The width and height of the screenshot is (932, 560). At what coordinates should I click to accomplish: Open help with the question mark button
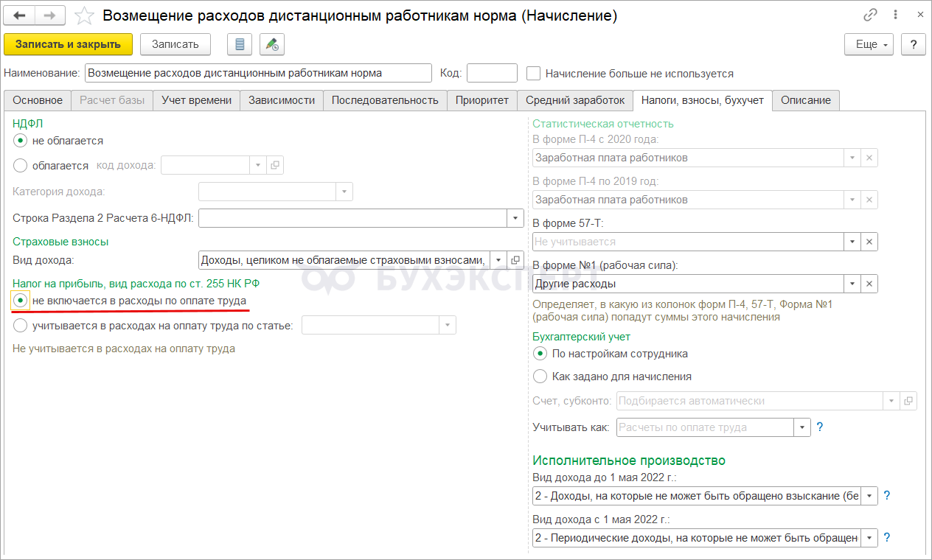[914, 44]
